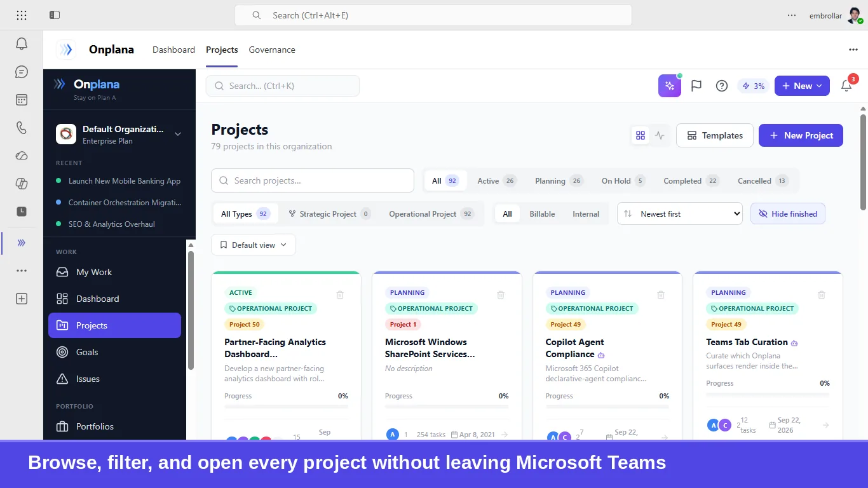The height and width of the screenshot is (488, 868).
Task: Click trash icon on Copilot Agent Compliance card
Action: click(661, 295)
